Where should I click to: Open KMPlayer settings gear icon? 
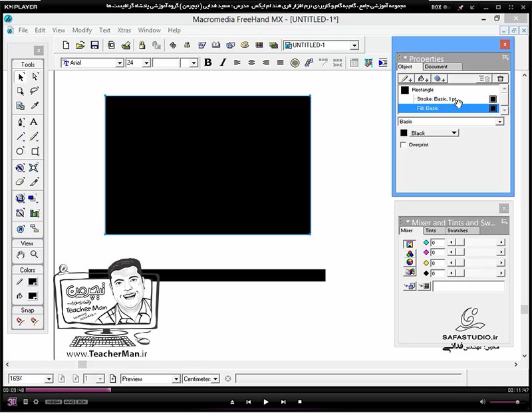36,402
